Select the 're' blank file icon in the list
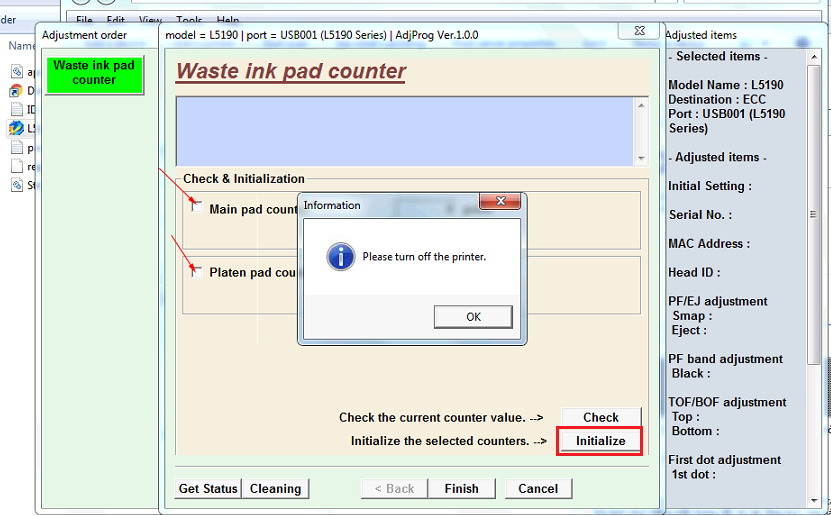831x515 pixels. pyautogui.click(x=17, y=166)
